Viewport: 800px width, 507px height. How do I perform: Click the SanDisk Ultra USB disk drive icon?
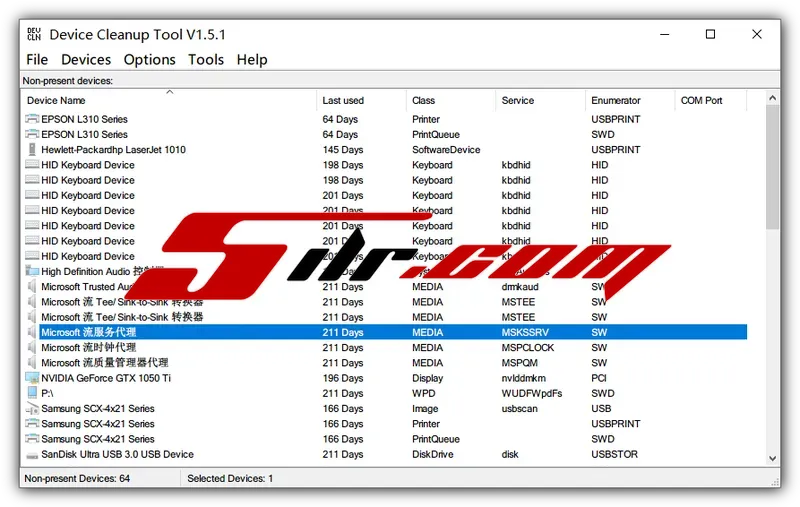pyautogui.click(x=32, y=454)
